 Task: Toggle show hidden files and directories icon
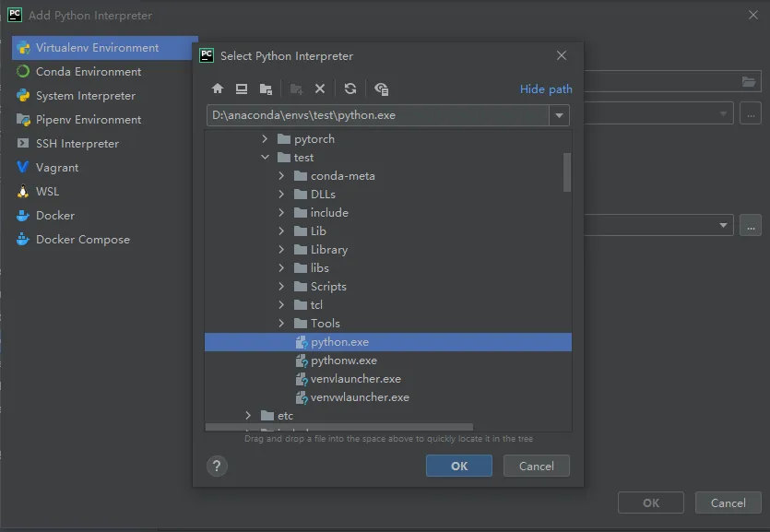[381, 89]
